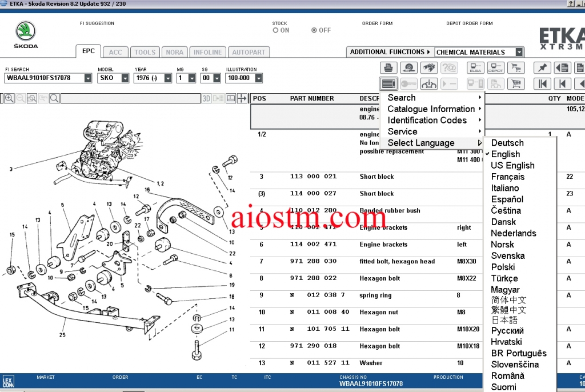
Task: Select language Français from the list
Action: pos(507,177)
